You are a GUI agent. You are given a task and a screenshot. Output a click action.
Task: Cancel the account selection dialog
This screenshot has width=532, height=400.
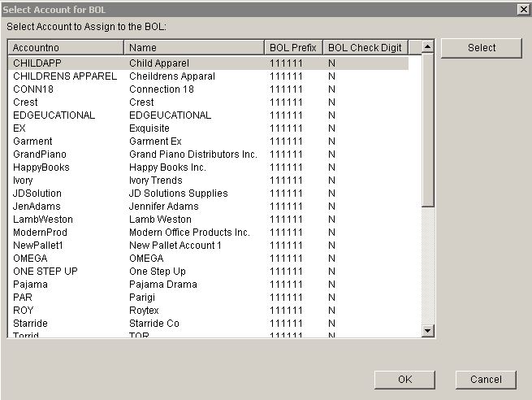(x=486, y=380)
